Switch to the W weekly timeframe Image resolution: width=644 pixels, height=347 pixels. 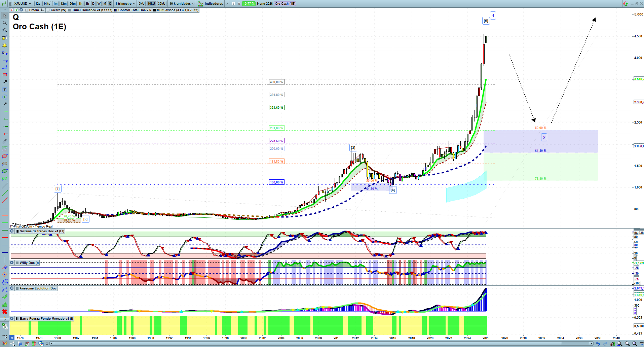coord(99,4)
